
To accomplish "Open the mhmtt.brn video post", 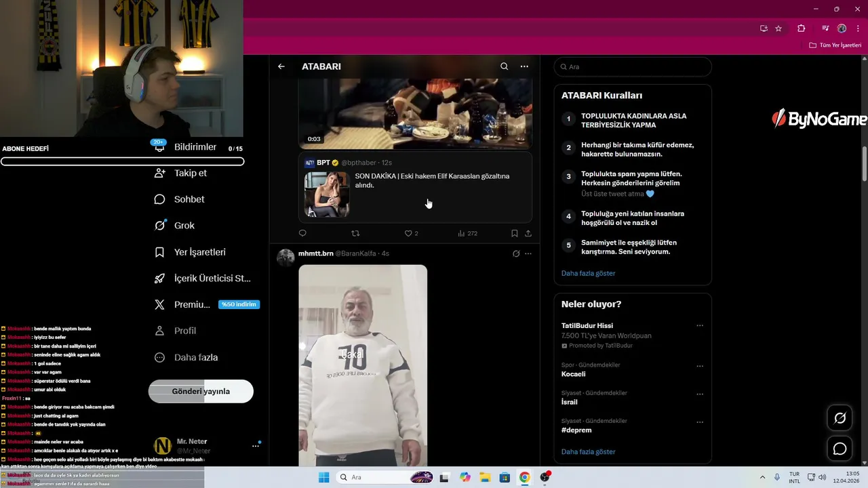I will 363,365.
